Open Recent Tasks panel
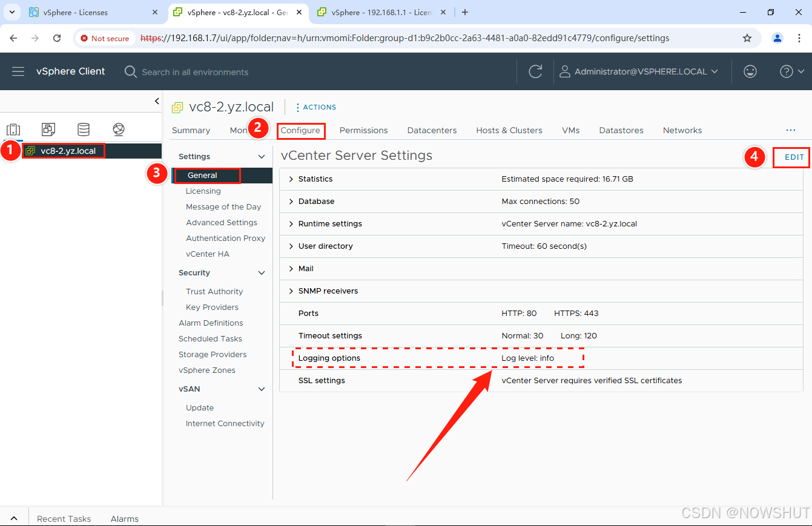812x526 pixels. tap(64, 519)
